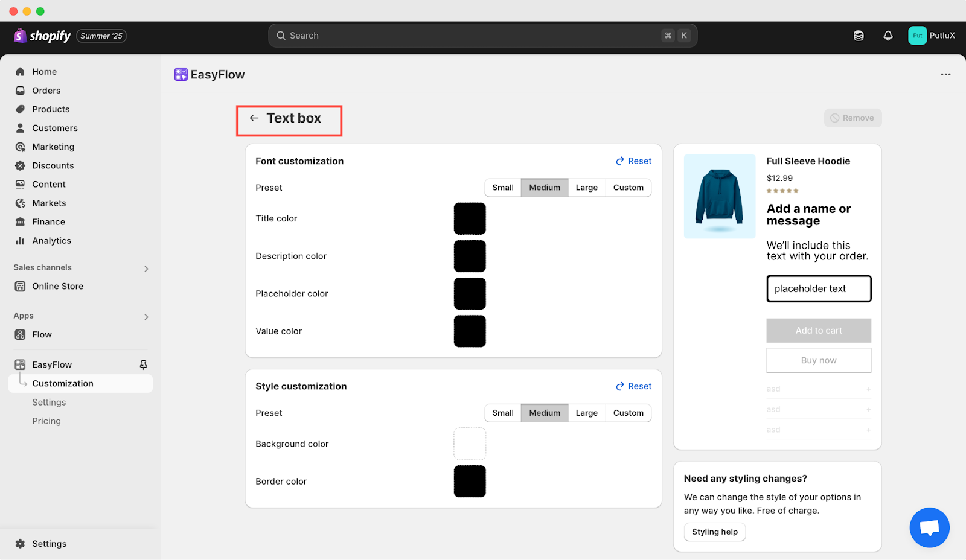The image size is (966, 560).
Task: Open the Sidekick assistant icon in top bar
Action: point(859,36)
